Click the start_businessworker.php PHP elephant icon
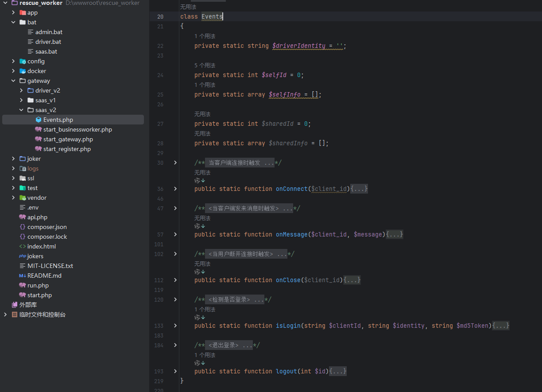Viewport: 542px width, 392px height. (39, 130)
